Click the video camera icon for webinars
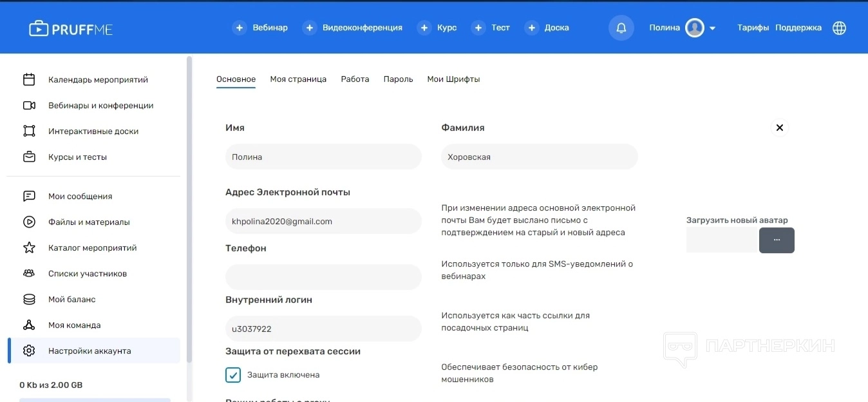The height and width of the screenshot is (402, 868). [29, 106]
